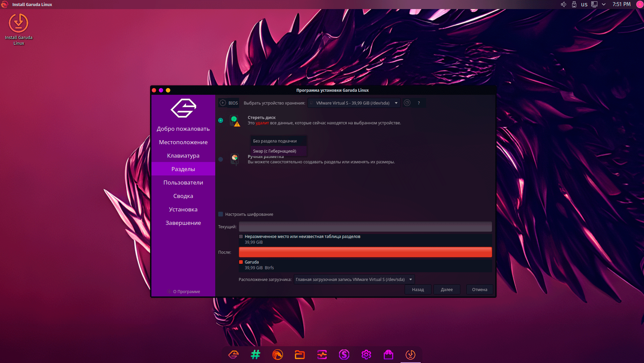Screen dimensions: 644x363
Task: Open system settings gear in the dock
Action: point(366,355)
